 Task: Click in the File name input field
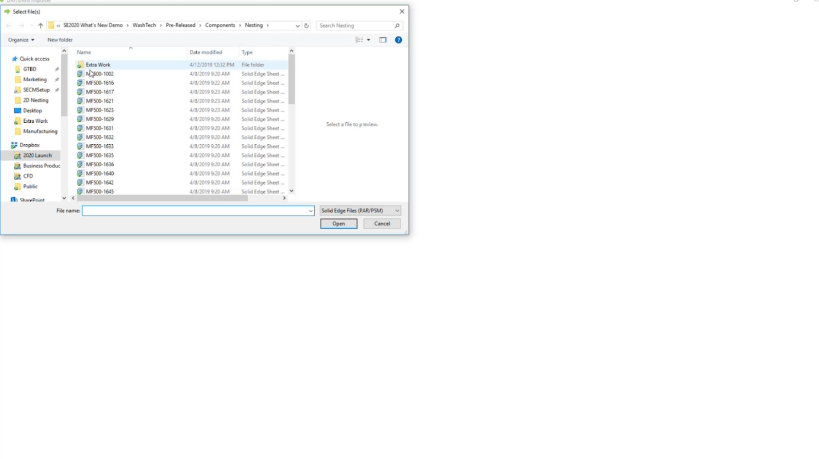point(195,211)
